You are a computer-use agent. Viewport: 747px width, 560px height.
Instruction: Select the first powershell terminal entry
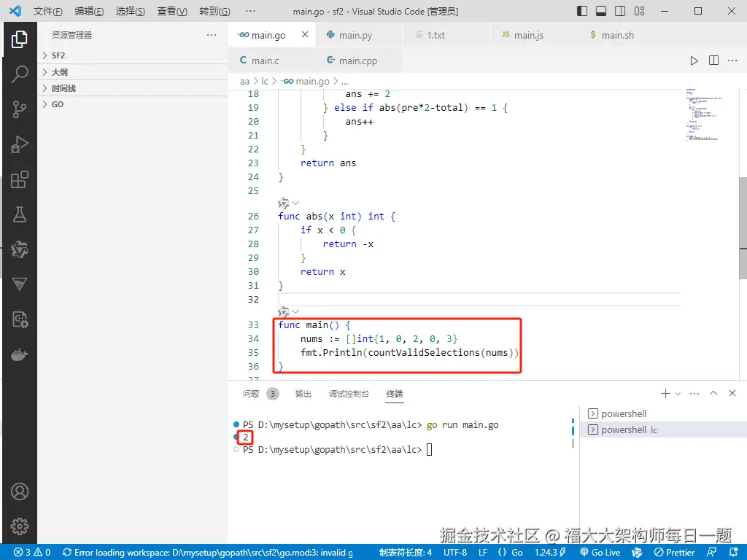pos(663,413)
